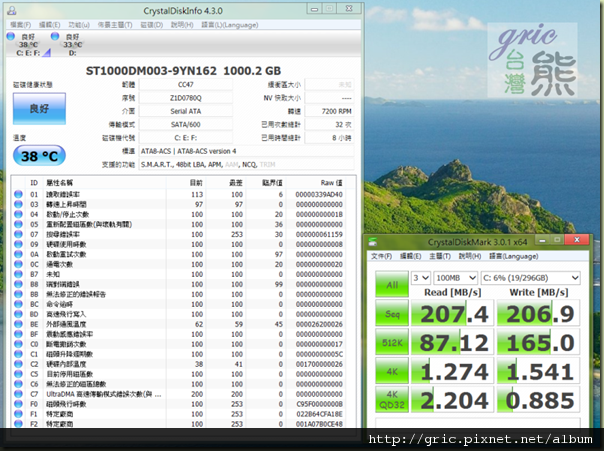604x451 pixels.
Task: Click the serial number field Z1D0780Q
Action: pyautogui.click(x=186, y=98)
